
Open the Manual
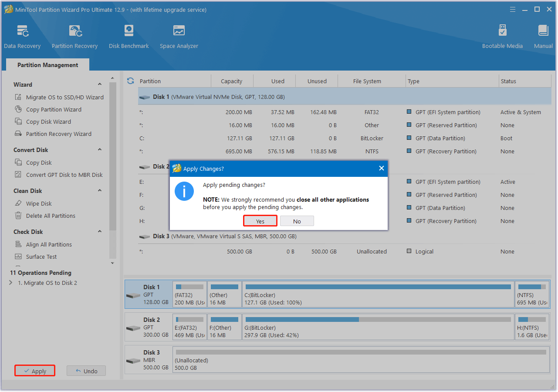coord(543,37)
